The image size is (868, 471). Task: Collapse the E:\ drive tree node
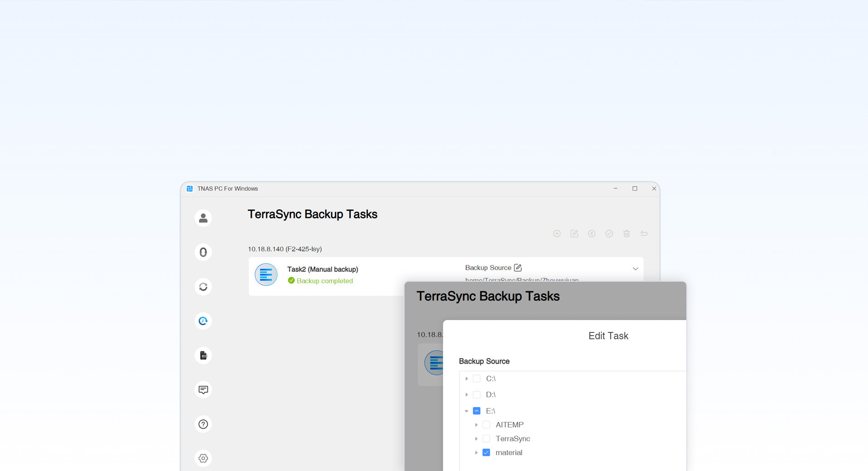pos(467,411)
